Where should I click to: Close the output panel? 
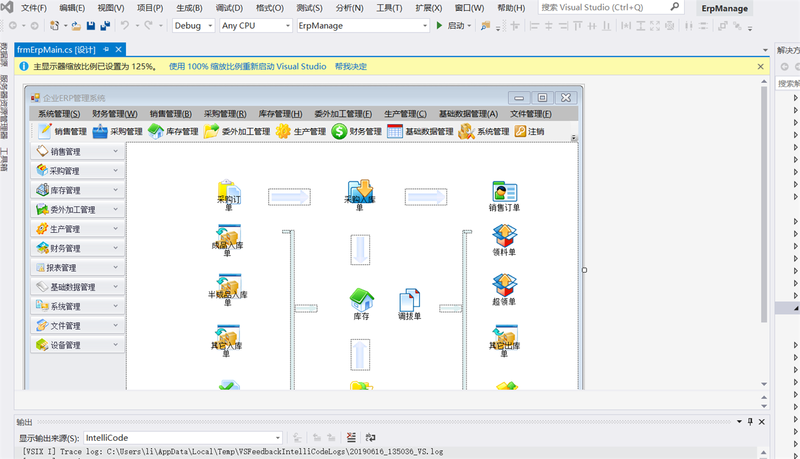761,421
